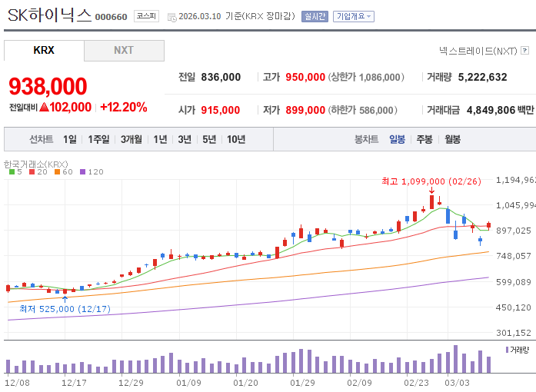Select the 1주일 line chart period
Viewport: 536px width, 392px height.
click(98, 139)
